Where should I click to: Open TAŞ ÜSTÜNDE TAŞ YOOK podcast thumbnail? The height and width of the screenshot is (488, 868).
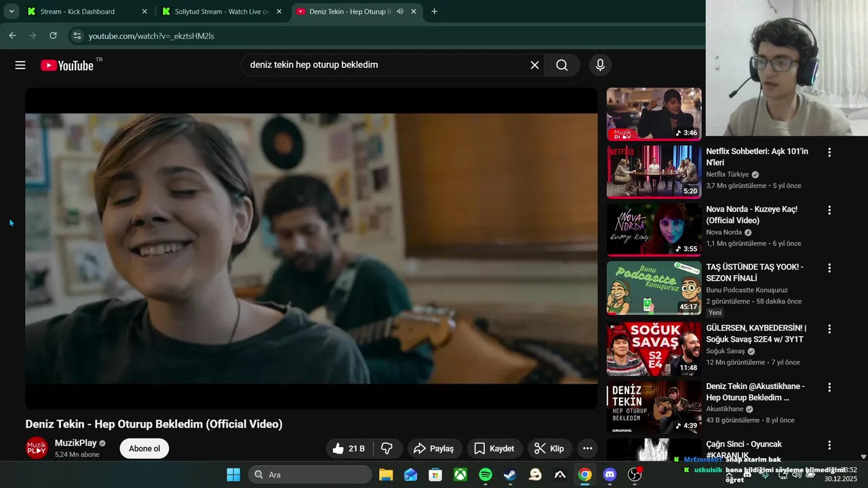(x=654, y=287)
